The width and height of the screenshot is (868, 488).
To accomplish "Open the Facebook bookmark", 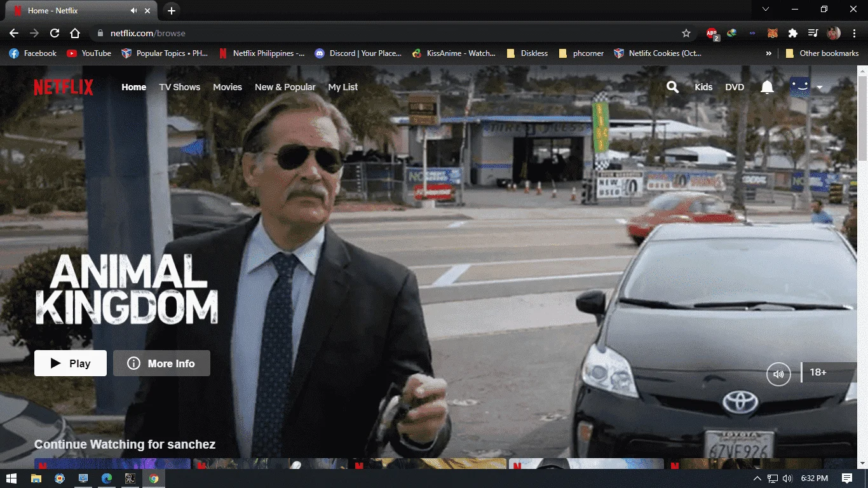I will click(32, 53).
